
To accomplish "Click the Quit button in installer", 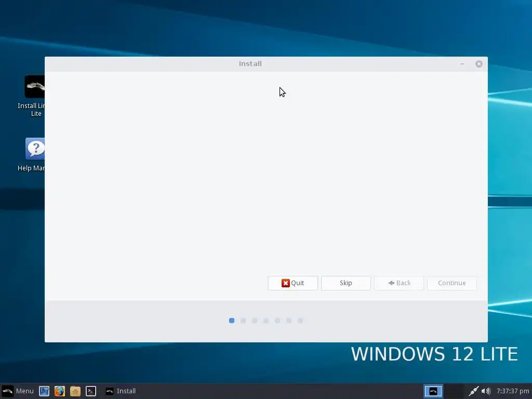I will tap(293, 283).
